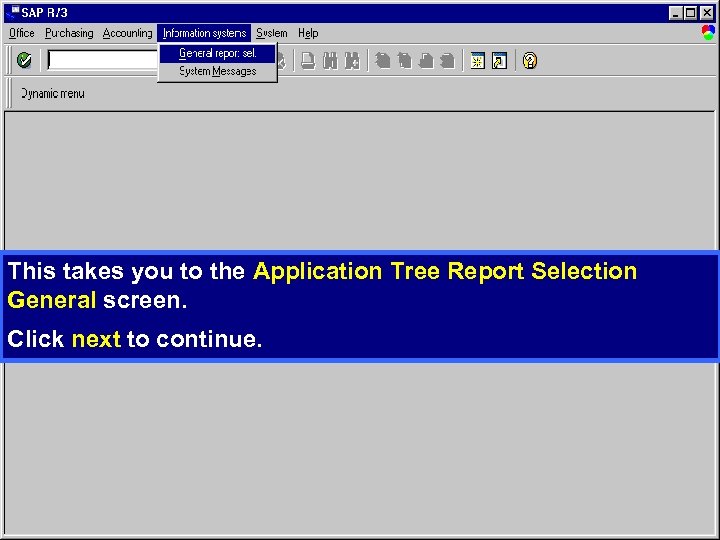720x540 pixels.
Task: Click the colorful SAP status logo
Action: [708, 33]
